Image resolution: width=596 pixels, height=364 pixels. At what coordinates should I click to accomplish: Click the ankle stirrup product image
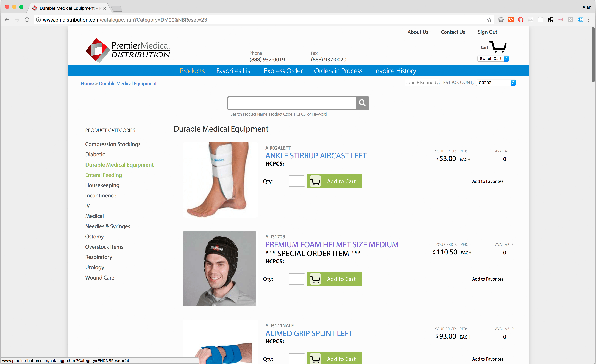[220, 180]
